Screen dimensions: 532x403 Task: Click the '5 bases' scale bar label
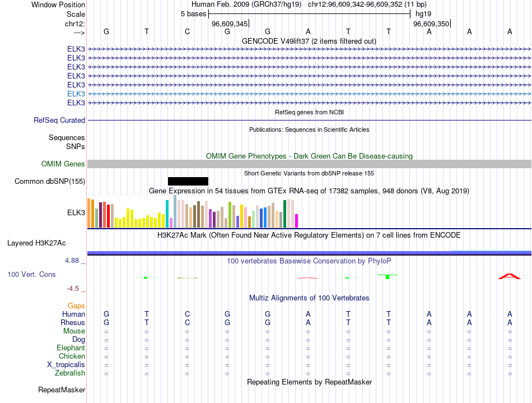(x=193, y=14)
